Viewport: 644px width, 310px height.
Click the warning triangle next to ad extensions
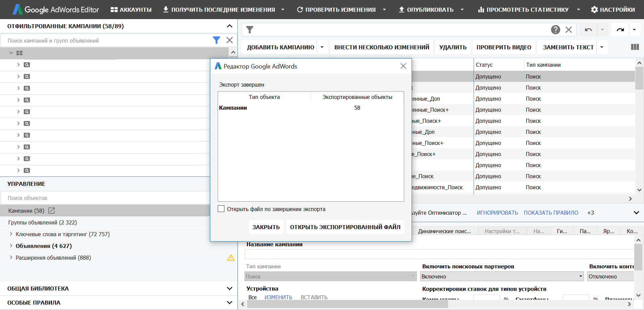(x=231, y=258)
